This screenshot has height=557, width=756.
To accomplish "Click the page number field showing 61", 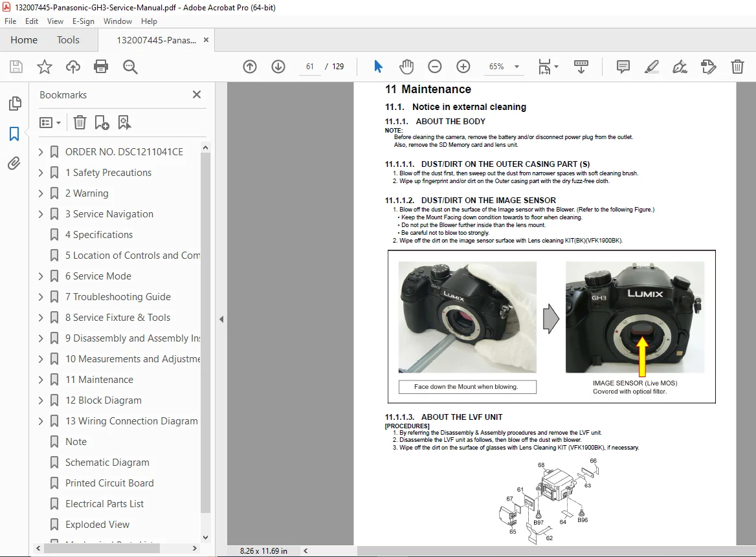I will [x=309, y=67].
